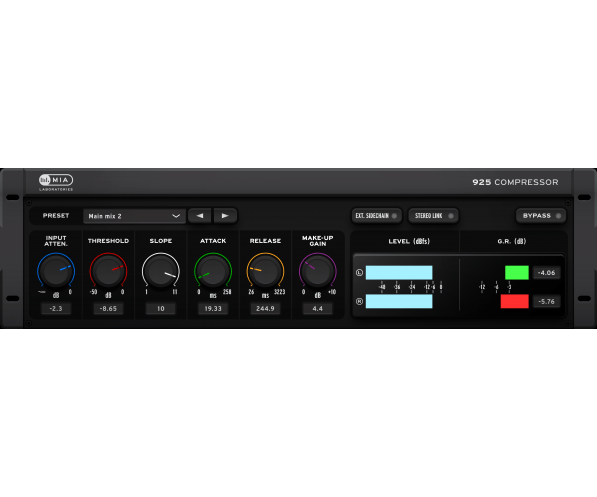This screenshot has height=497, width=597.
Task: Open the Preset dropdown showing Main mix 2
Action: pyautogui.click(x=134, y=216)
